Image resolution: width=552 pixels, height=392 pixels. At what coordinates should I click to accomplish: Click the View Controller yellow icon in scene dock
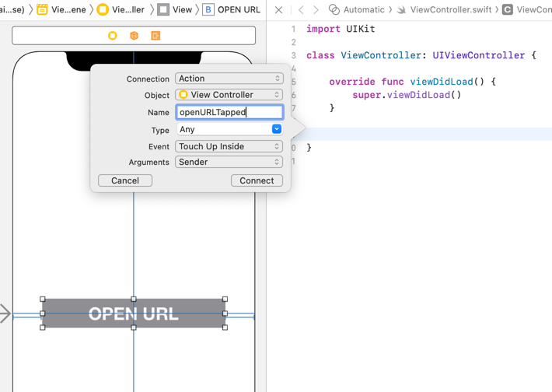(x=112, y=36)
